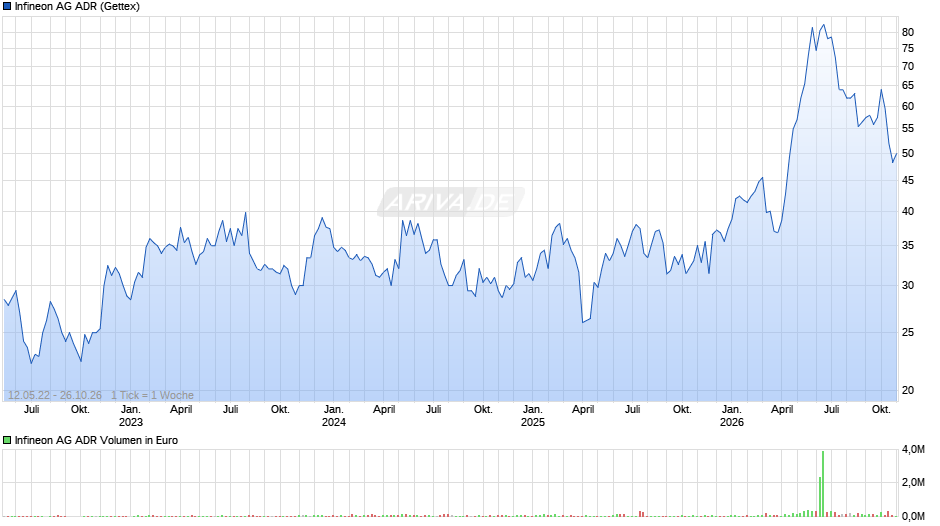The height and width of the screenshot is (526, 940).
Task: Click the 0,0M volume axis label
Action: (913, 516)
